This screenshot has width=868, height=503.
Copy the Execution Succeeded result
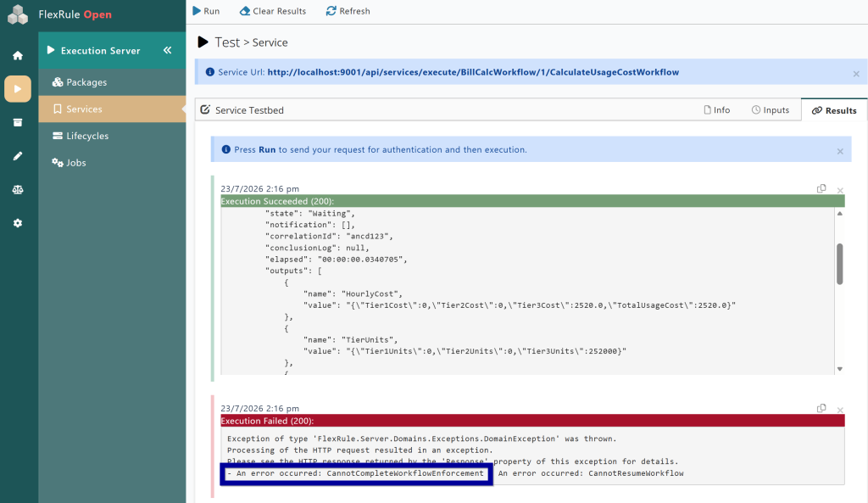pyautogui.click(x=821, y=189)
